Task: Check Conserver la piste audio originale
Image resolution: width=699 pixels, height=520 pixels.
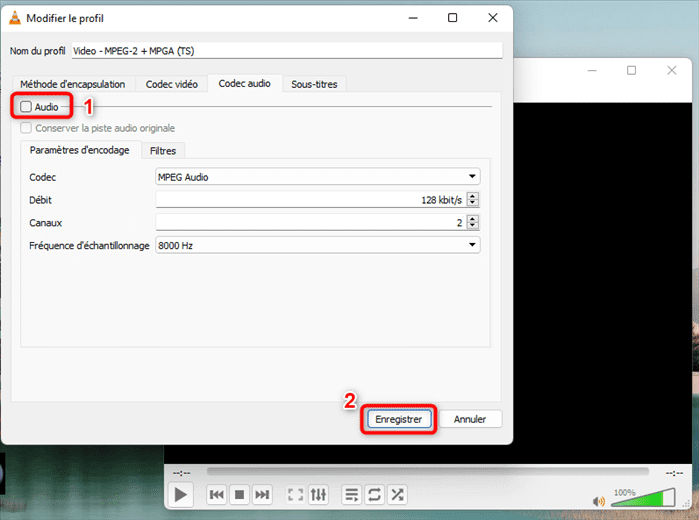Action: 26,128
